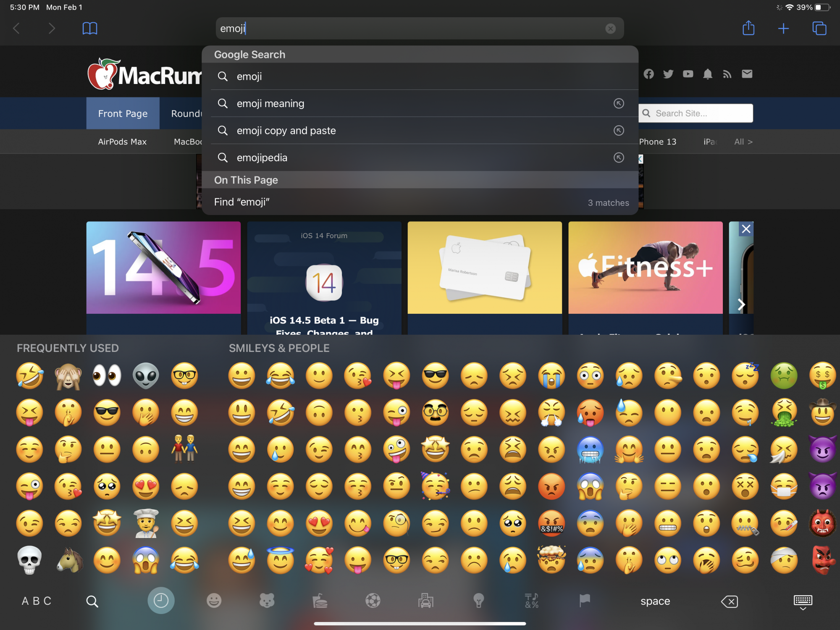Open the Safari bookmarks book icon
This screenshot has width=840, height=630.
[x=90, y=29]
